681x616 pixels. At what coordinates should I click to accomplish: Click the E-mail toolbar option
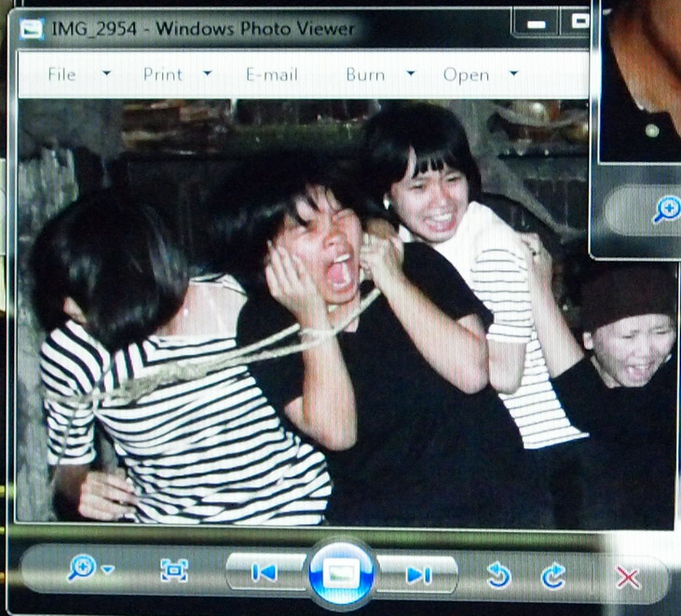coord(272,75)
